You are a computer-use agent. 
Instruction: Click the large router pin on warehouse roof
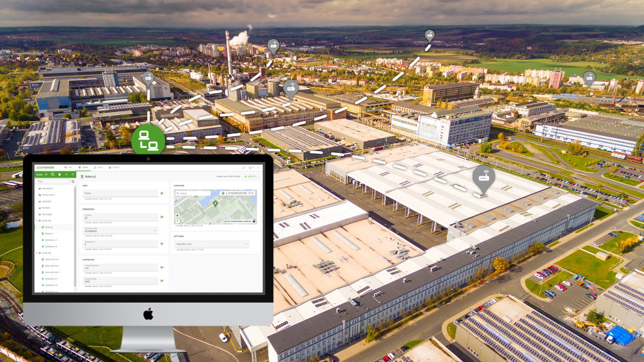click(483, 177)
